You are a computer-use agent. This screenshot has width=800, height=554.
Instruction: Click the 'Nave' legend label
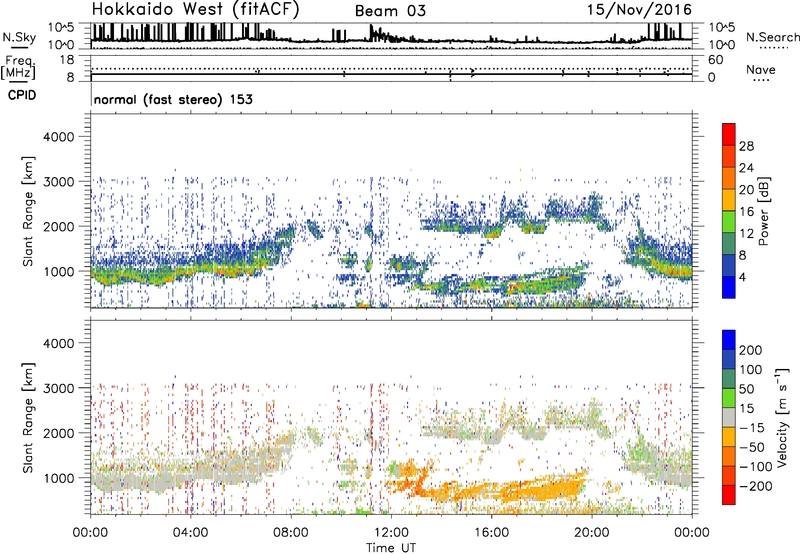(761, 69)
